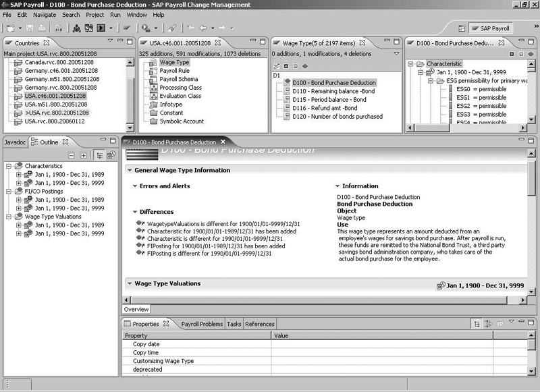Click the Back navigation arrow icon

pyautogui.click(x=203, y=28)
